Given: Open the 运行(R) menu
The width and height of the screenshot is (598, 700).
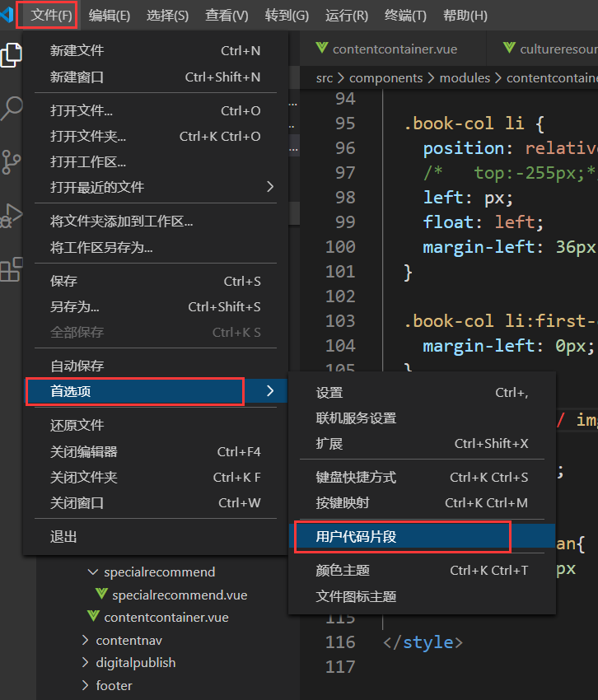Looking at the screenshot, I should [x=347, y=15].
